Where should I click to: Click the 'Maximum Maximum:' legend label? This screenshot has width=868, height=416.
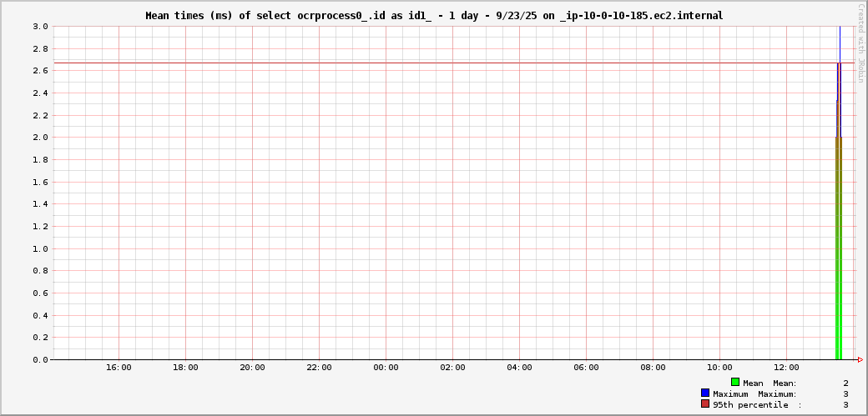pyautogui.click(x=755, y=394)
